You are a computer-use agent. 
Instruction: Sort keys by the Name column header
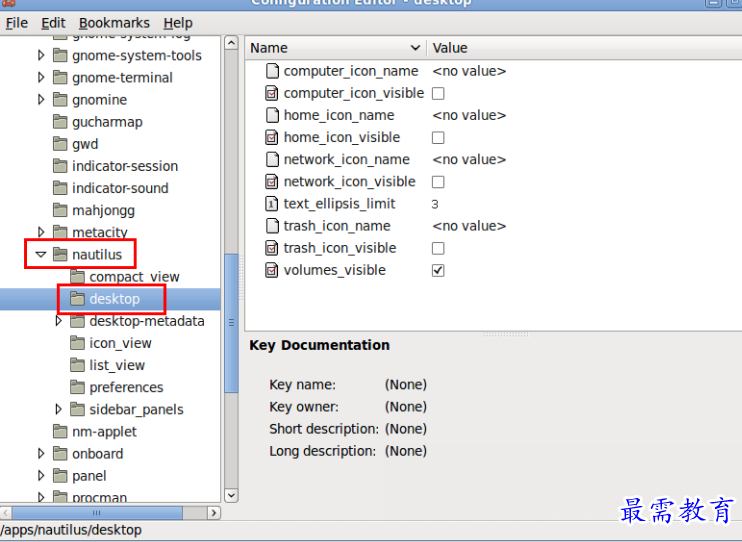pyautogui.click(x=336, y=48)
